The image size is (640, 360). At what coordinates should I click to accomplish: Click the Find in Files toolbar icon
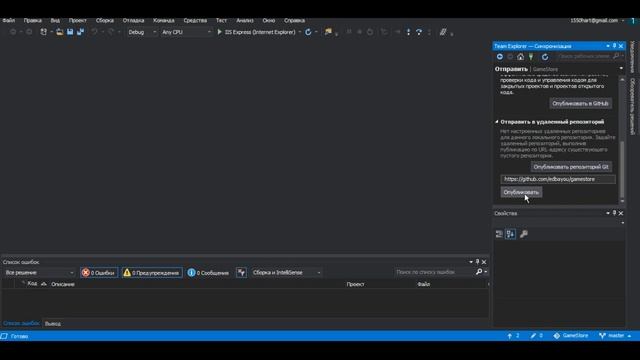pyautogui.click(x=328, y=32)
